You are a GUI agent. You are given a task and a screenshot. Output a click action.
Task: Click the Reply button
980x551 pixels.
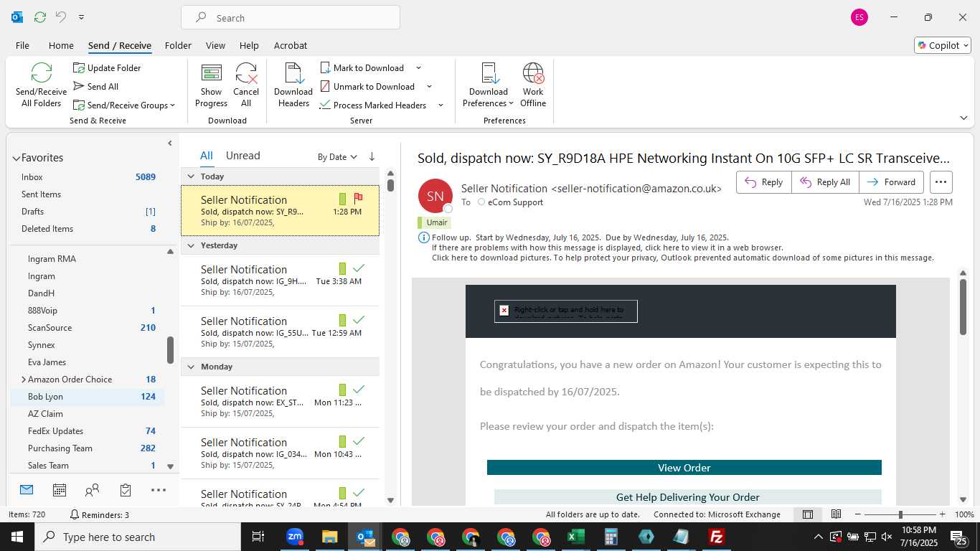(764, 182)
